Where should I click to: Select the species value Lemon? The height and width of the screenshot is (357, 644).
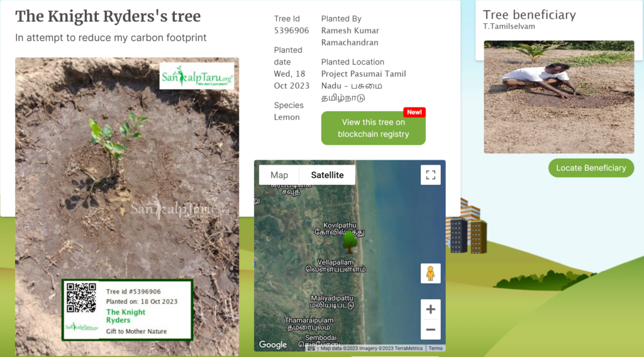pyautogui.click(x=287, y=118)
